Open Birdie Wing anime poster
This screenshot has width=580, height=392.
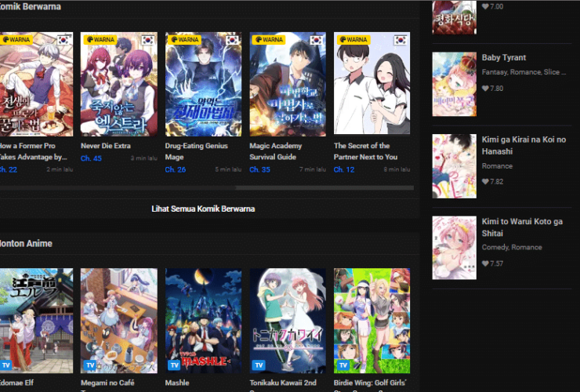coord(372,321)
